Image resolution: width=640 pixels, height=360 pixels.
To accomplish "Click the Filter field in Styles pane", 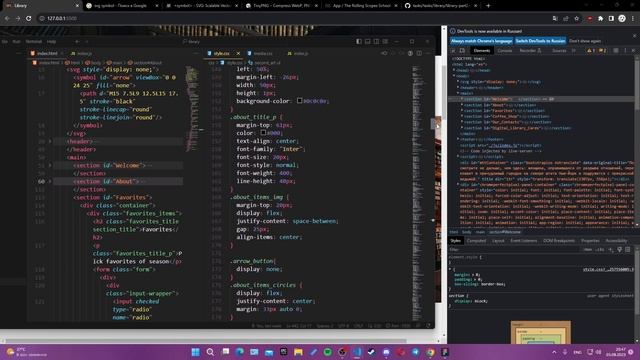I will [514, 249].
